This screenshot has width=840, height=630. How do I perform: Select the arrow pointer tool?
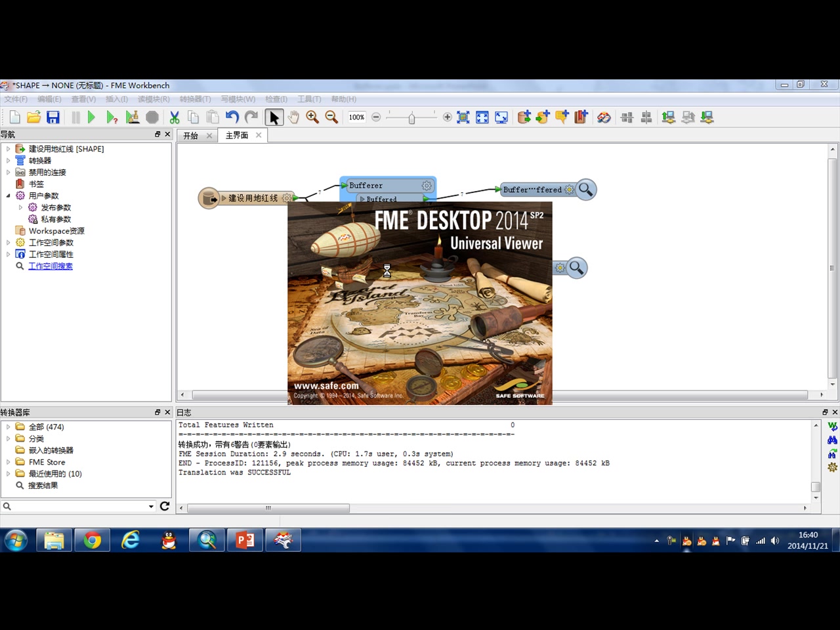[274, 117]
